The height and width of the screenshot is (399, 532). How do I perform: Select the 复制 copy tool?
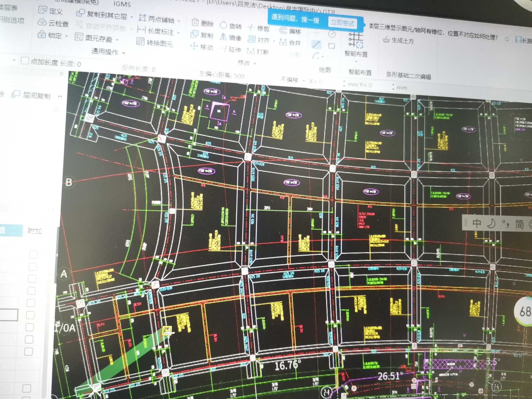202,35
